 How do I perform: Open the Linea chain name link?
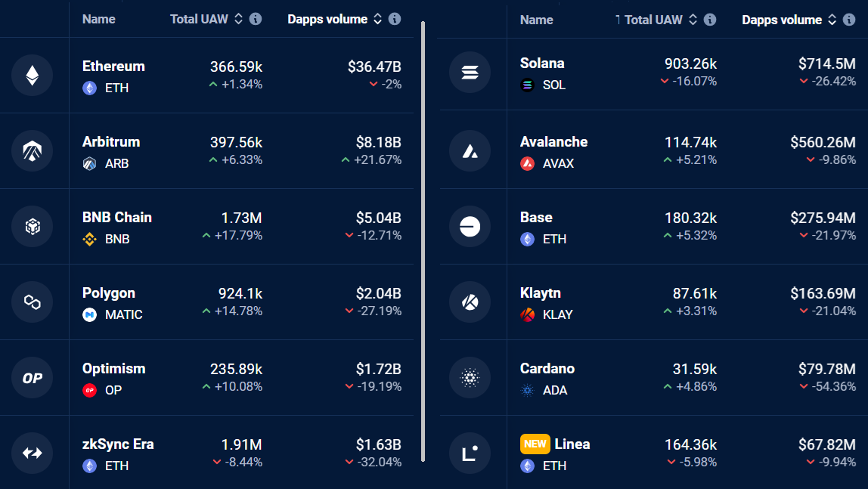[572, 444]
